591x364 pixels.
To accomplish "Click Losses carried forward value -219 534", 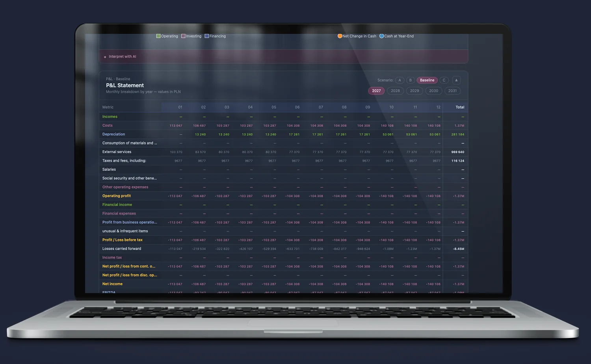I will pos(199,249).
